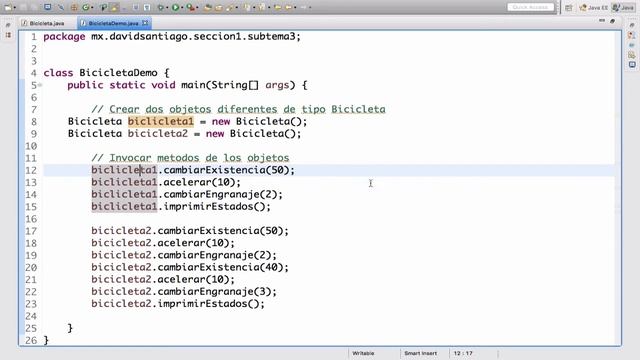Click the bicicleta2 declaration on line 9
This screenshot has height=360, width=640.
(x=158, y=133)
